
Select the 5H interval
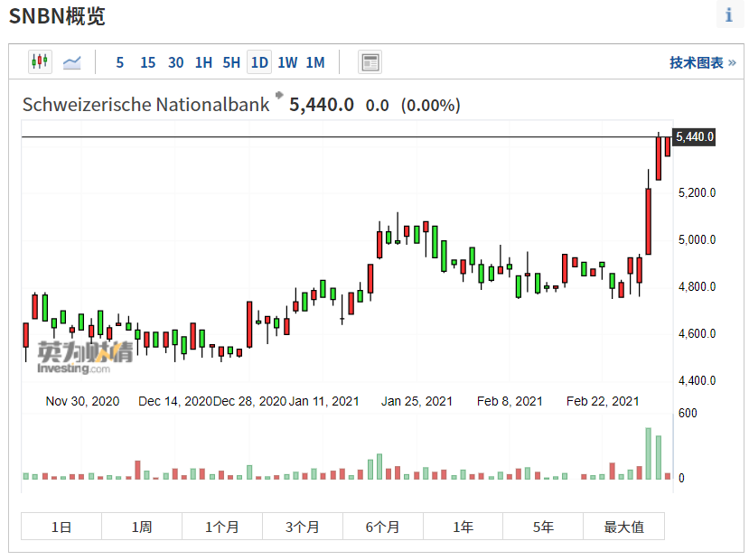tap(231, 62)
